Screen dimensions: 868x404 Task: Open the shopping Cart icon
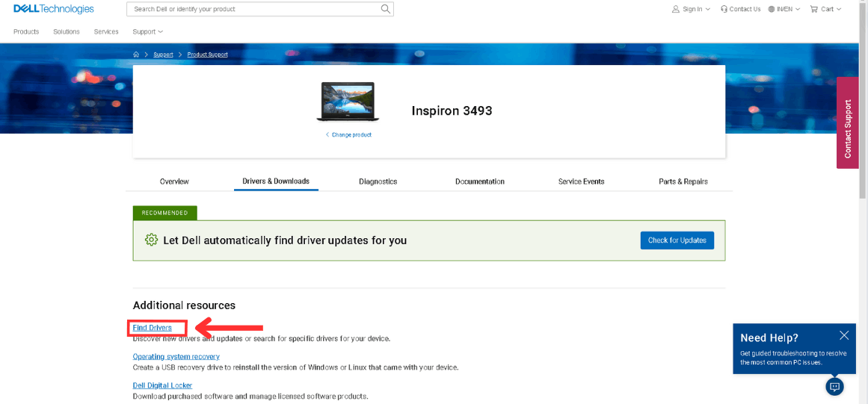pos(813,9)
